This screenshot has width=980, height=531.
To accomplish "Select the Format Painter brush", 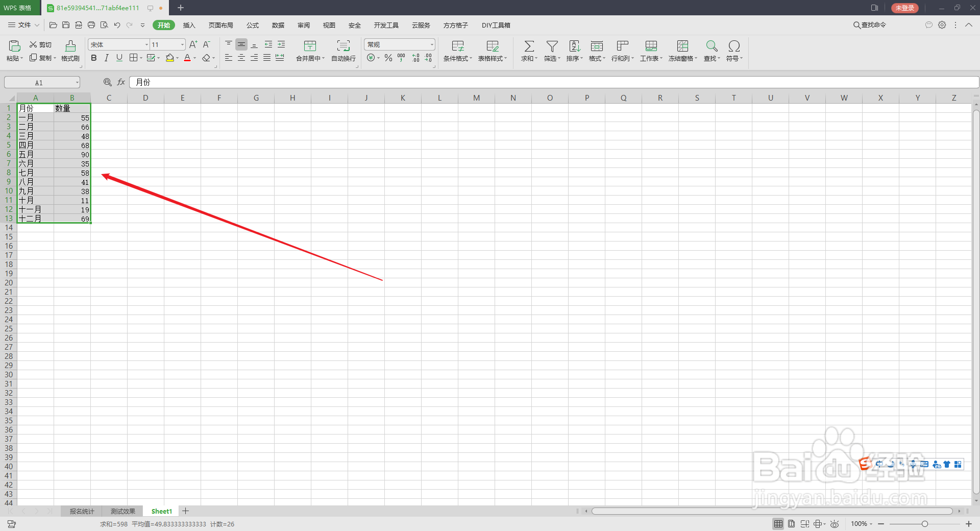I will (x=70, y=51).
